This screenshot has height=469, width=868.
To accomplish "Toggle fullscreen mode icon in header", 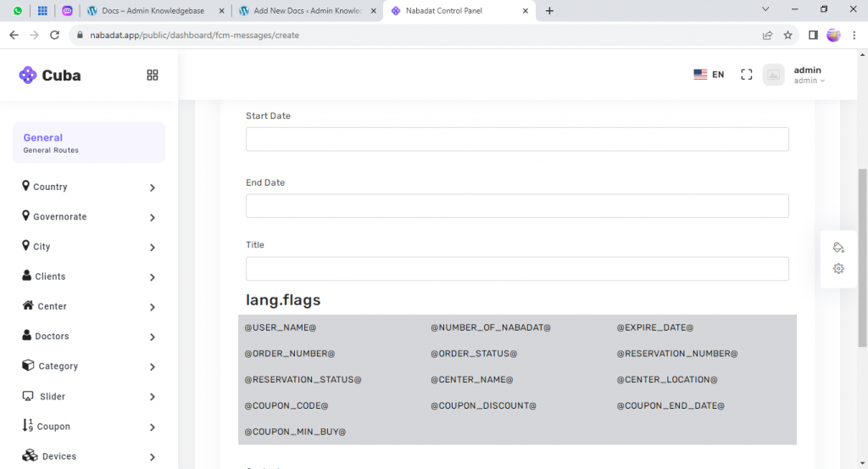I will (x=747, y=75).
